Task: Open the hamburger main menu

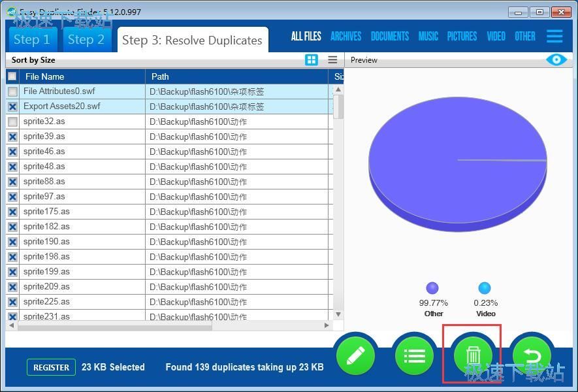Action: (x=554, y=36)
